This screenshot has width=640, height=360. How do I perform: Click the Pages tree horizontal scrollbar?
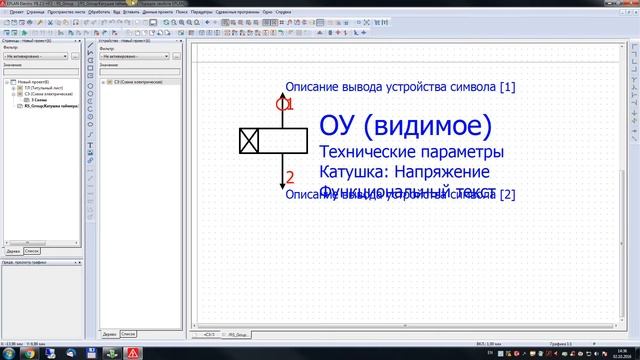tap(41, 243)
